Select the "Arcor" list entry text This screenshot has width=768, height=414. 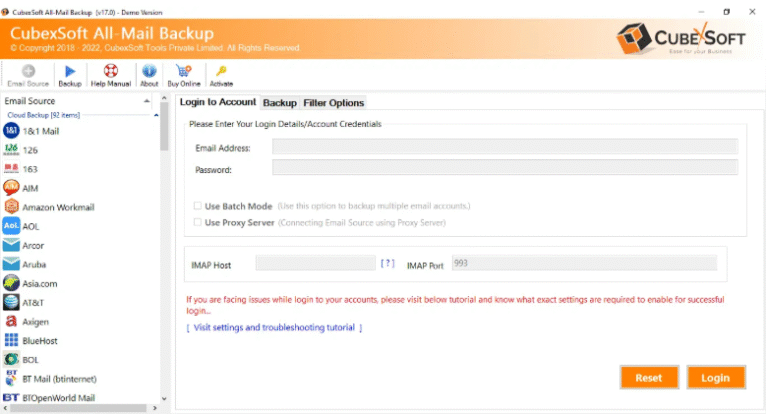coord(33,245)
